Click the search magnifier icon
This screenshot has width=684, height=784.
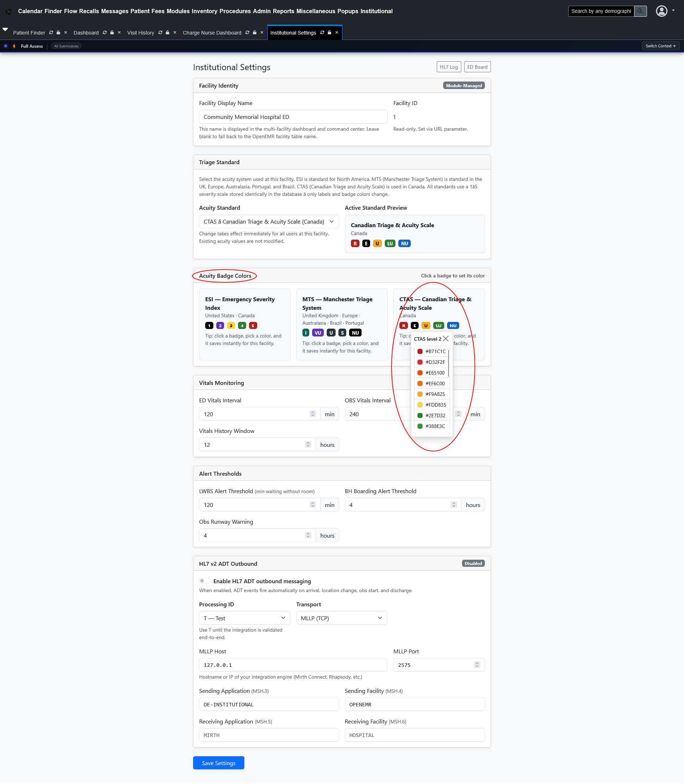pos(640,11)
